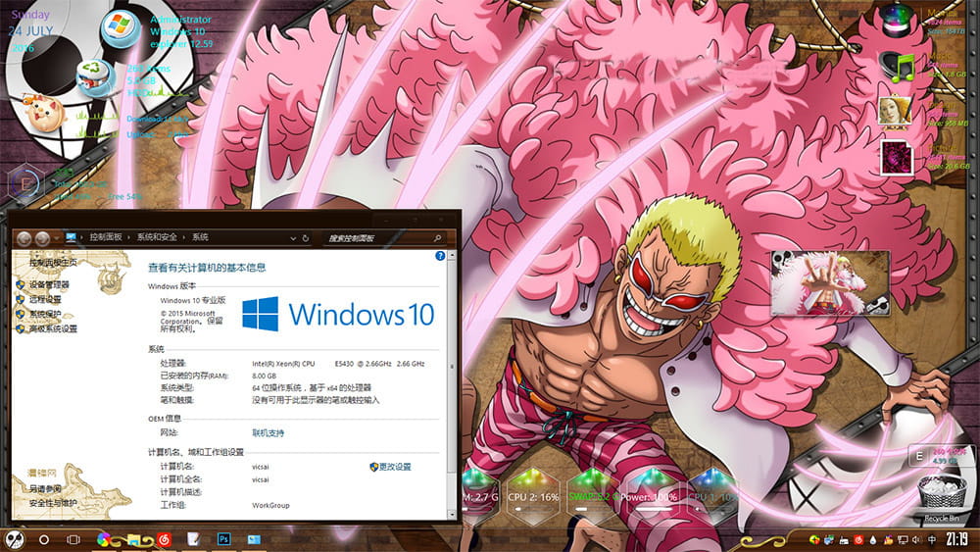Open 安全性与维护 in the see-also list
This screenshot has width=980, height=552.
pyautogui.click(x=53, y=503)
